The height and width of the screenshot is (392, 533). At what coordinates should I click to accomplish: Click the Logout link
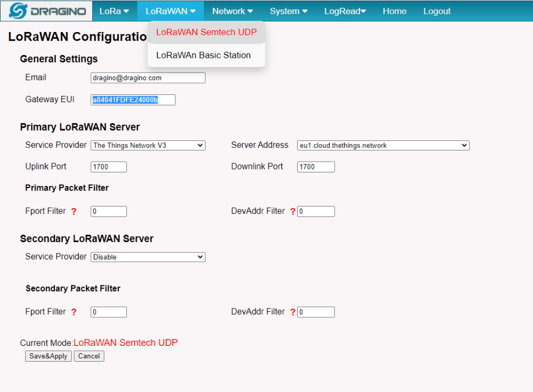[x=437, y=11]
